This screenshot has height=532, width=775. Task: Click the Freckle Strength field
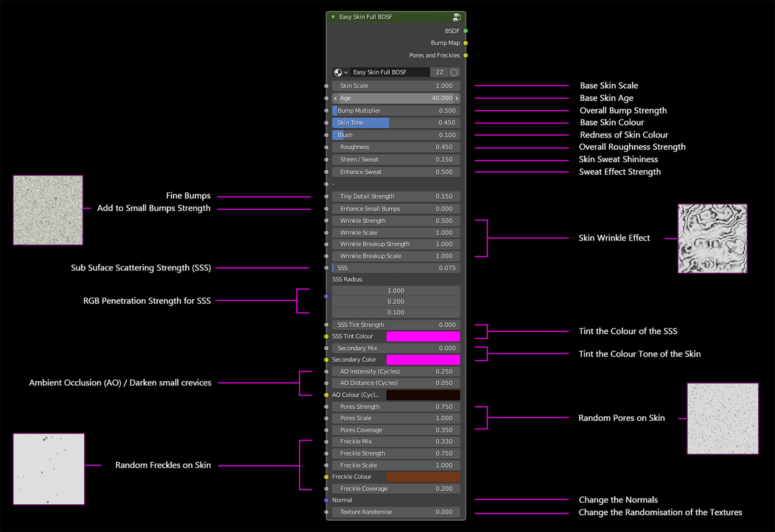point(396,454)
